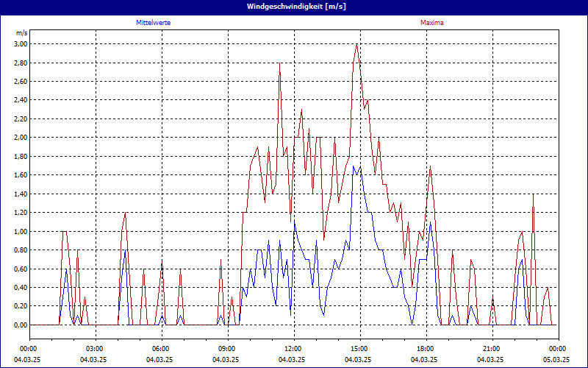Click the tallest blue Mittelwerte peak near 15:00
Viewport: 588px width, 368px height.
[353, 166]
